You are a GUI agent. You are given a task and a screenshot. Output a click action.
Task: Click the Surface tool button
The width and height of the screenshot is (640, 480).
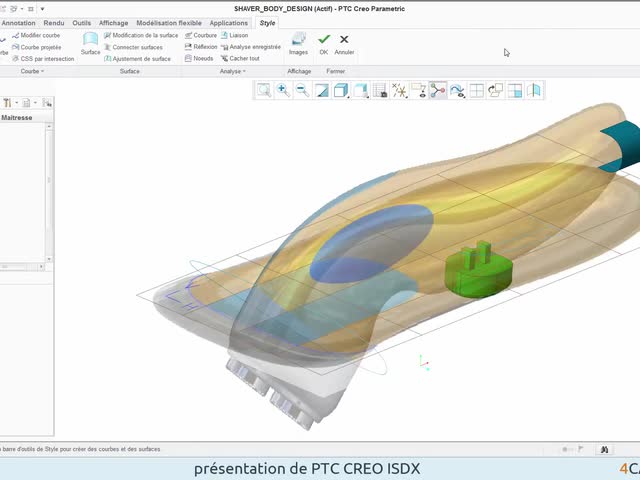pos(90,44)
